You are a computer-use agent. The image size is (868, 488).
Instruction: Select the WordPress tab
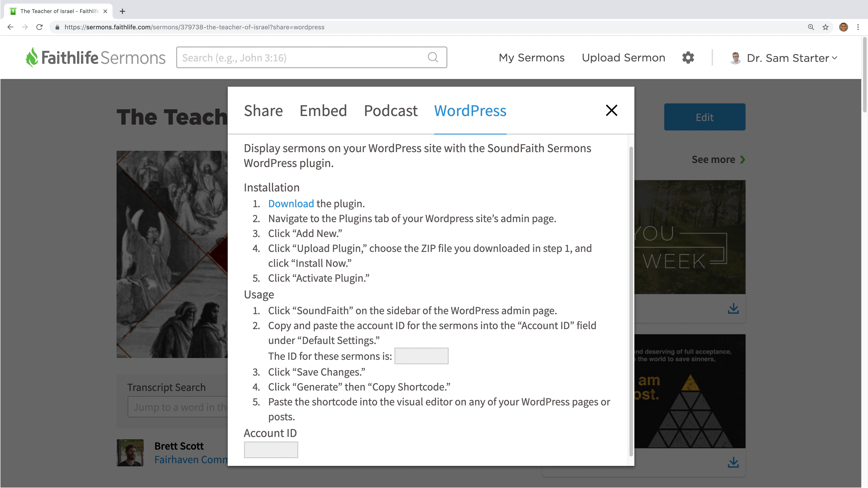coord(470,111)
